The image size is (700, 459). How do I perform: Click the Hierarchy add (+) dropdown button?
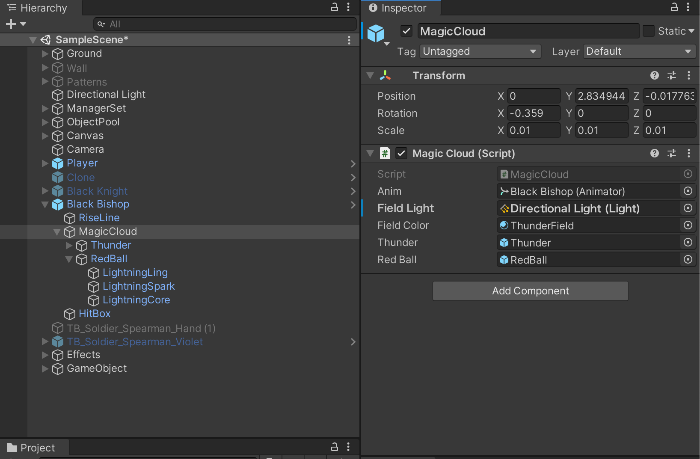tap(16, 24)
